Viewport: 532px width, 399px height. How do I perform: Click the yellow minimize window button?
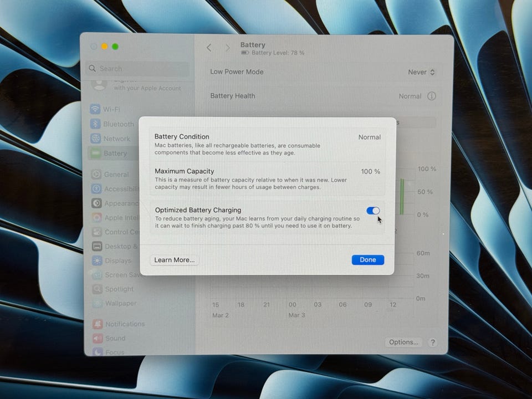(105, 47)
